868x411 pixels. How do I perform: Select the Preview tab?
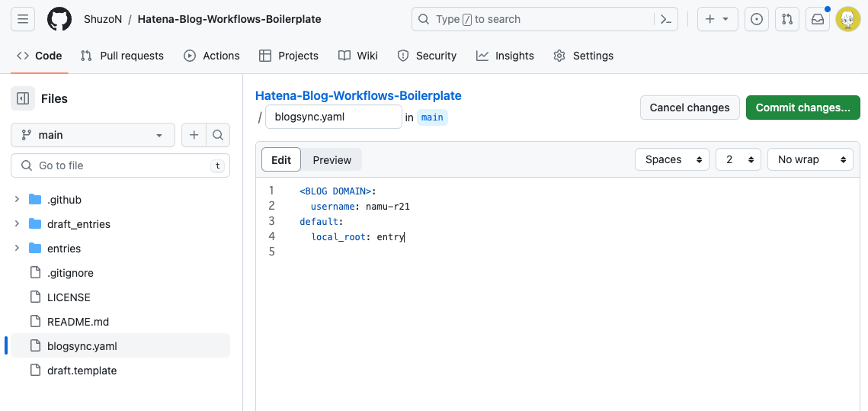(x=332, y=159)
